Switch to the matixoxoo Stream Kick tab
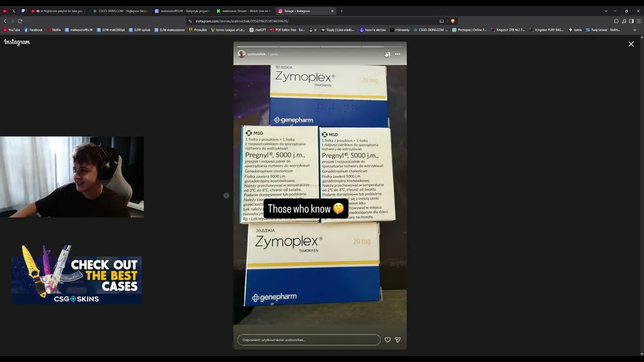This screenshot has width=644, height=362. point(245,11)
